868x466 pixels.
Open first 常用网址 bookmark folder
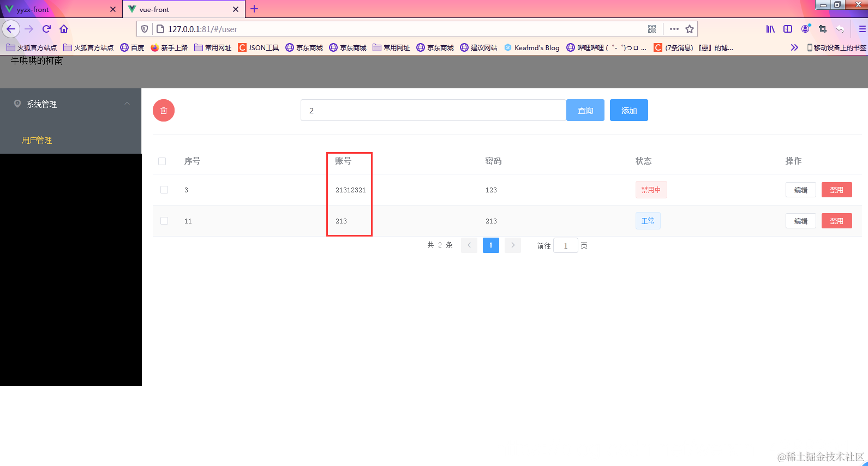point(213,47)
